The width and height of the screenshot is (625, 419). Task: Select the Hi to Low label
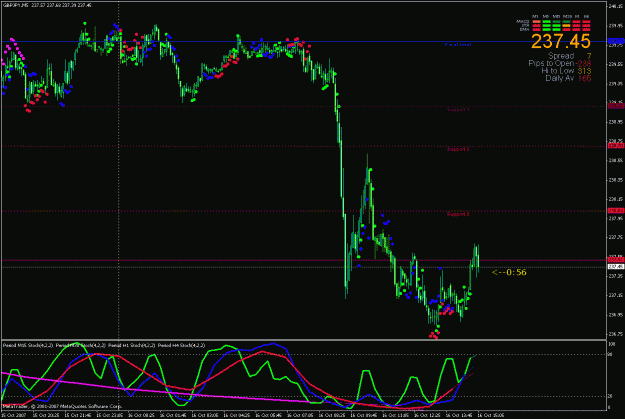(558, 71)
